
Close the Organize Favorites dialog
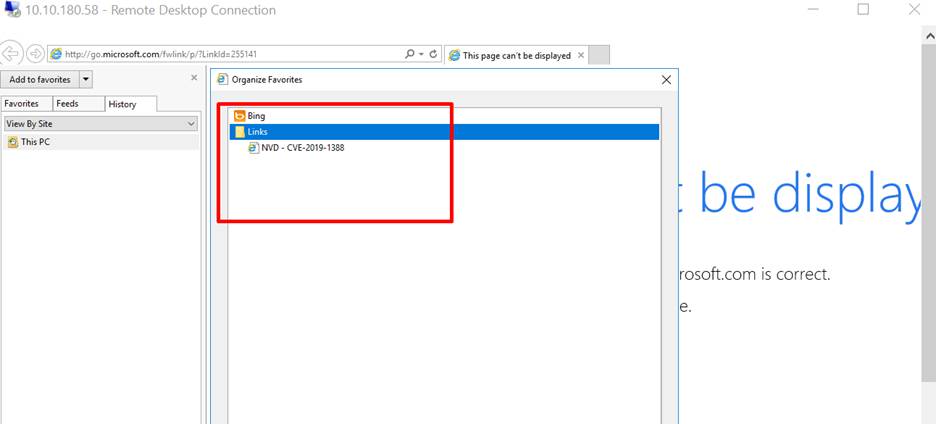tap(667, 79)
